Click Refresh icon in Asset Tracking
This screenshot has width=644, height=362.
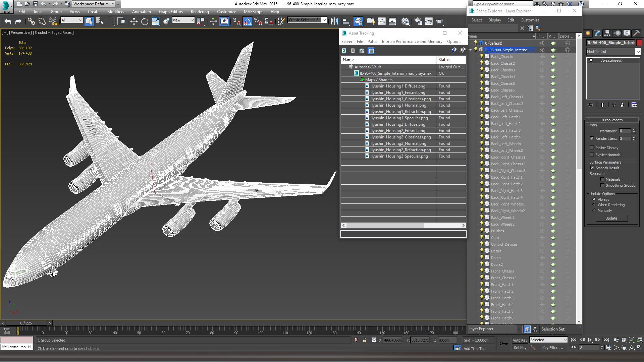pos(344,51)
